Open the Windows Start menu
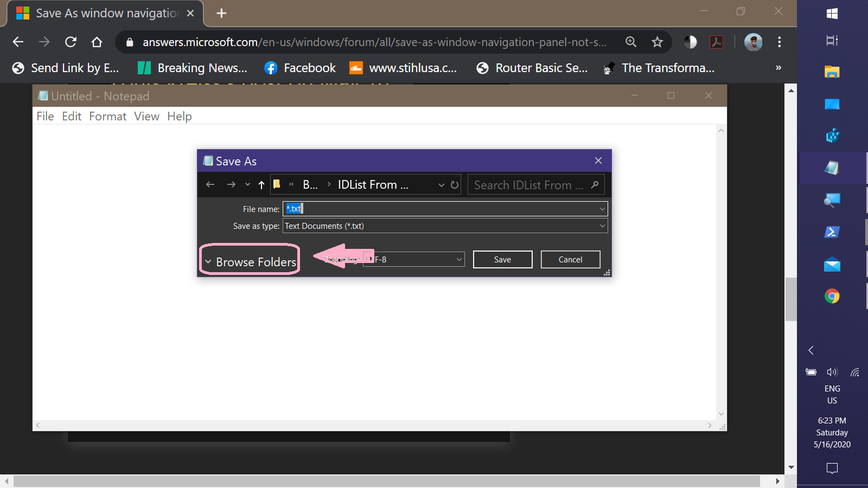The width and height of the screenshot is (868, 488). pyautogui.click(x=832, y=14)
